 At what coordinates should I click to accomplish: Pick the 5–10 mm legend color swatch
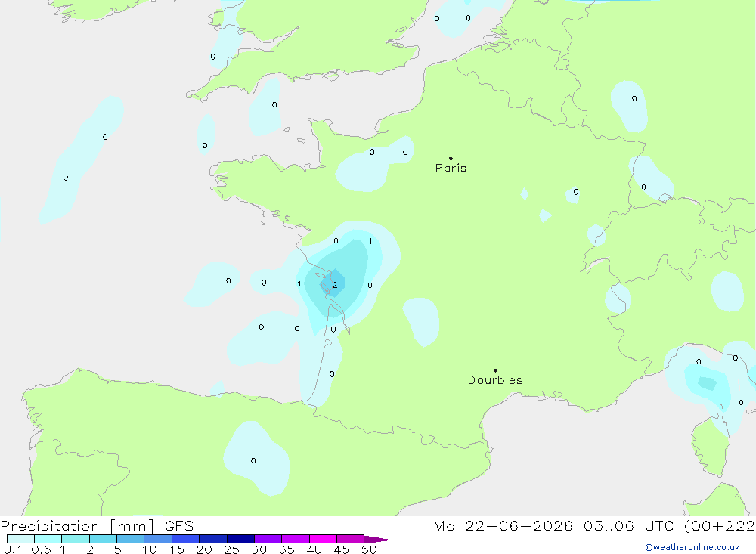(131, 539)
